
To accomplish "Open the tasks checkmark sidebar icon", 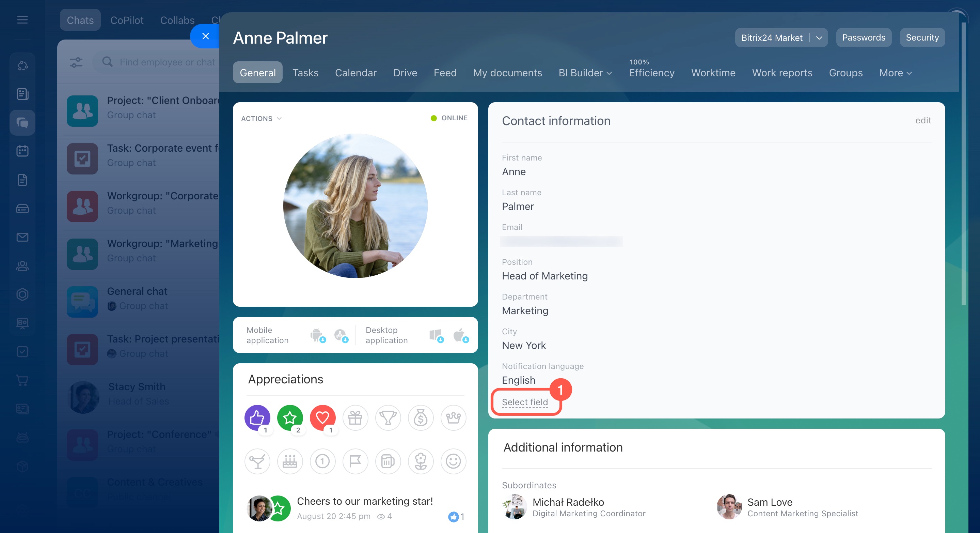I will coord(22,352).
